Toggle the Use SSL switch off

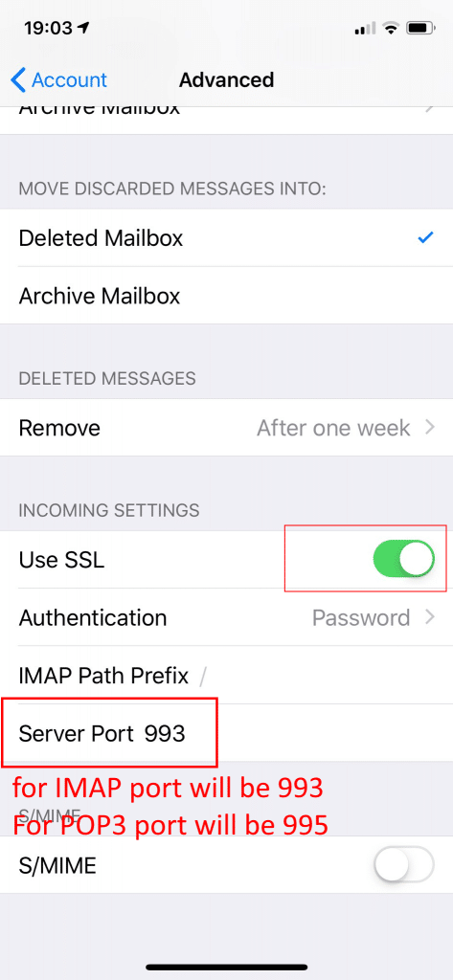tap(403, 559)
